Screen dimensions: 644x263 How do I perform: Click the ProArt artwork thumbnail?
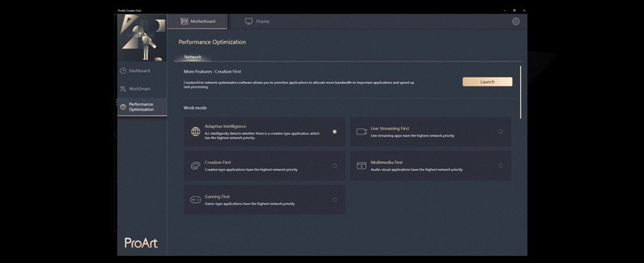tap(142, 38)
